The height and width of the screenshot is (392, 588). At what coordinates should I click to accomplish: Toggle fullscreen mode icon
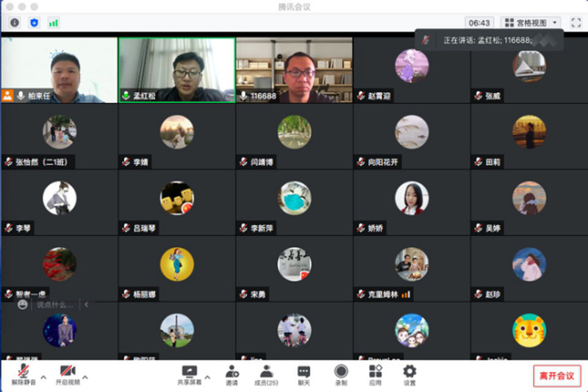point(576,23)
